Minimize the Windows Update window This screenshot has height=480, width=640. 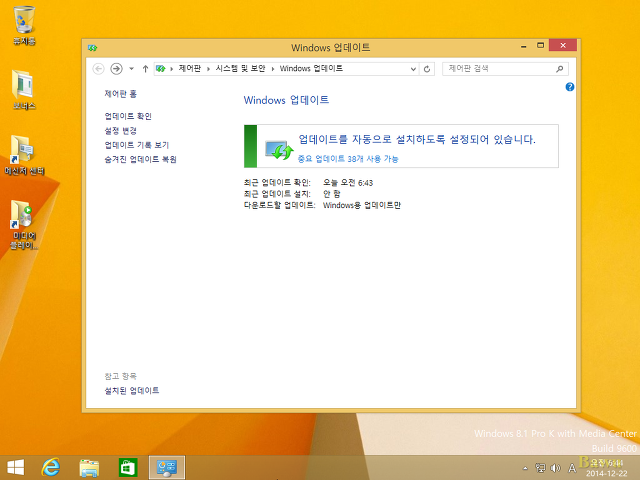524,46
